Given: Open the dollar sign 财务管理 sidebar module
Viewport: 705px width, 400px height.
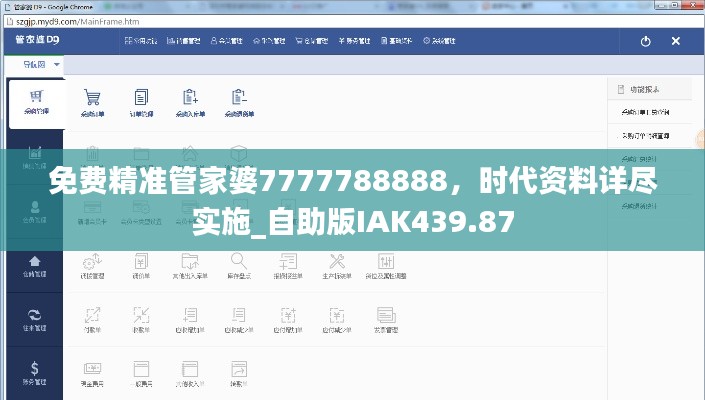Looking at the screenshot, I should click(x=35, y=372).
